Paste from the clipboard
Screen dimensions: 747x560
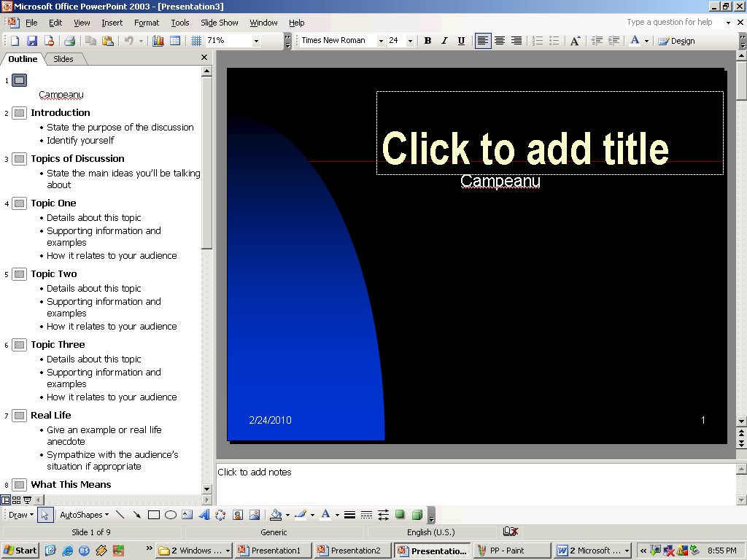[x=108, y=41]
